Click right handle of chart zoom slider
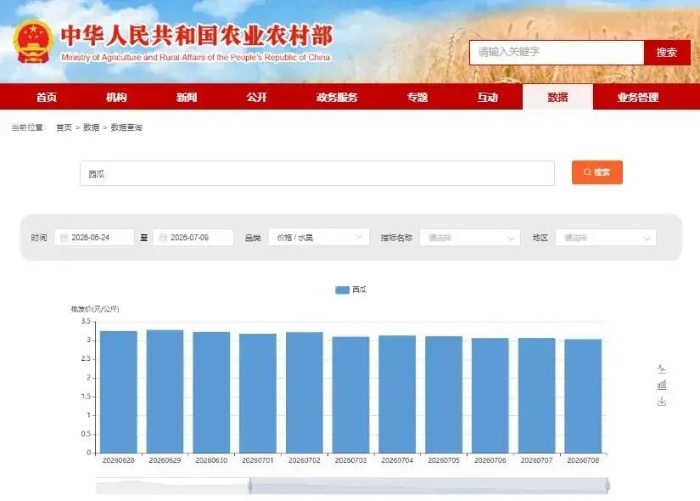The width and height of the screenshot is (700, 501). [608, 486]
